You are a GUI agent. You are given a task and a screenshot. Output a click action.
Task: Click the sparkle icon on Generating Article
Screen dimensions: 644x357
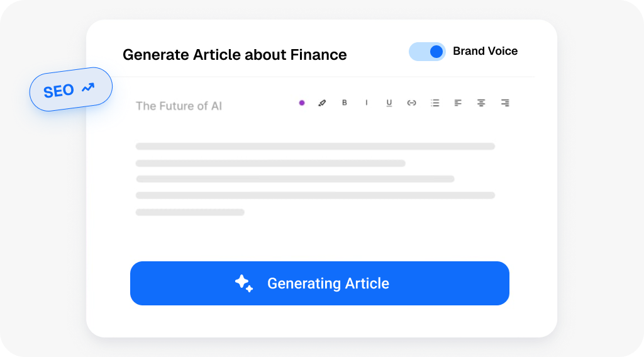(244, 283)
